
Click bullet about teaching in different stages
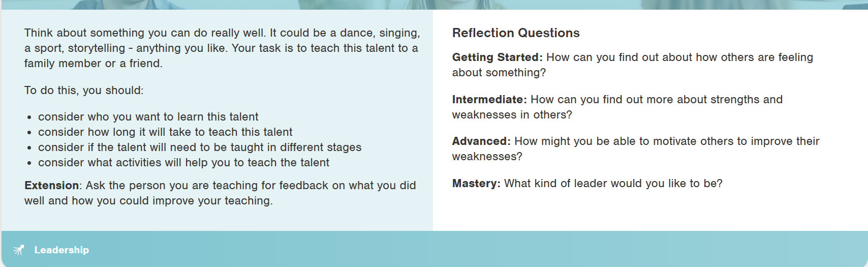point(200,147)
